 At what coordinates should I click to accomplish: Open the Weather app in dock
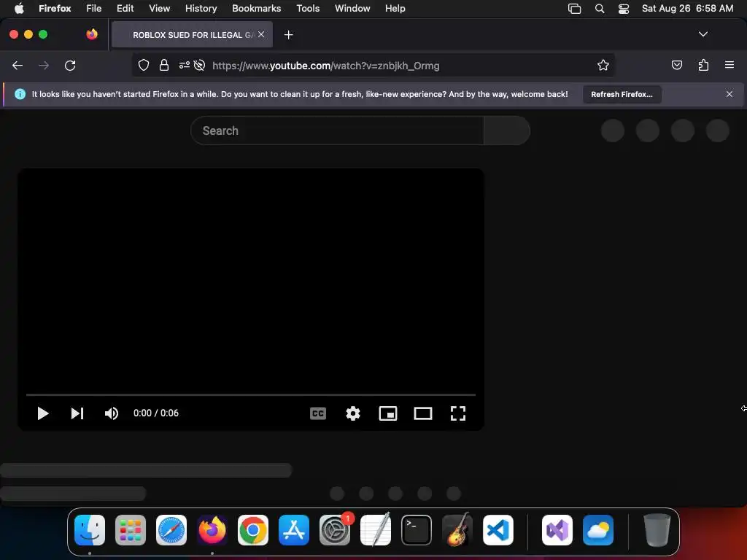click(x=598, y=530)
